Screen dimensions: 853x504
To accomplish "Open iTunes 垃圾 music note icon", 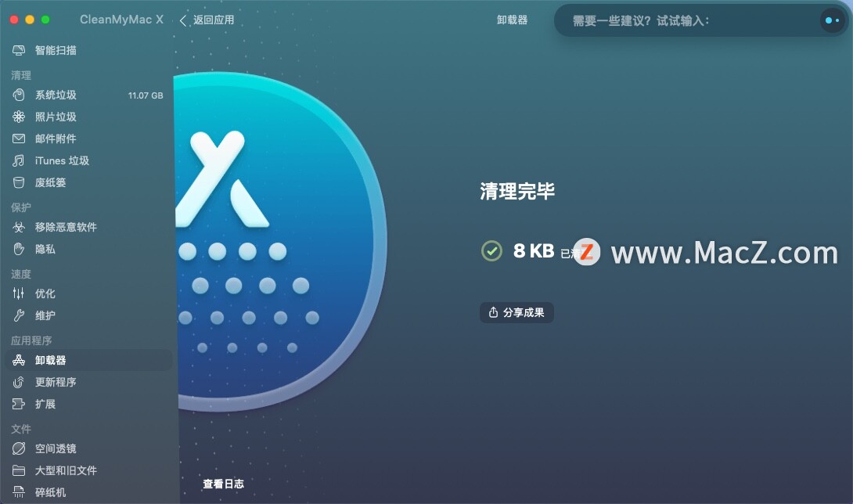I will pos(19,160).
